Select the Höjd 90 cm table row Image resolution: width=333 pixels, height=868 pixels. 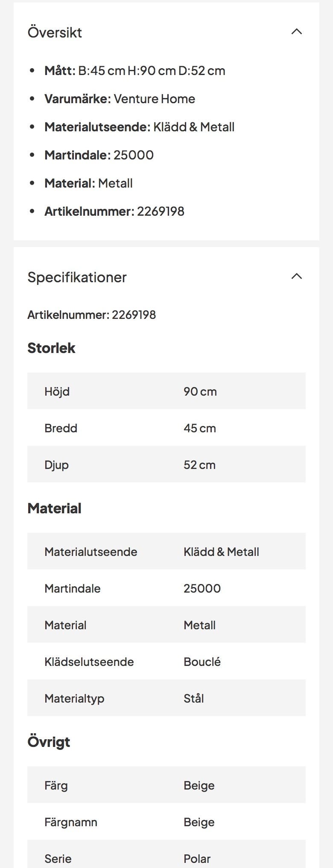click(x=166, y=391)
